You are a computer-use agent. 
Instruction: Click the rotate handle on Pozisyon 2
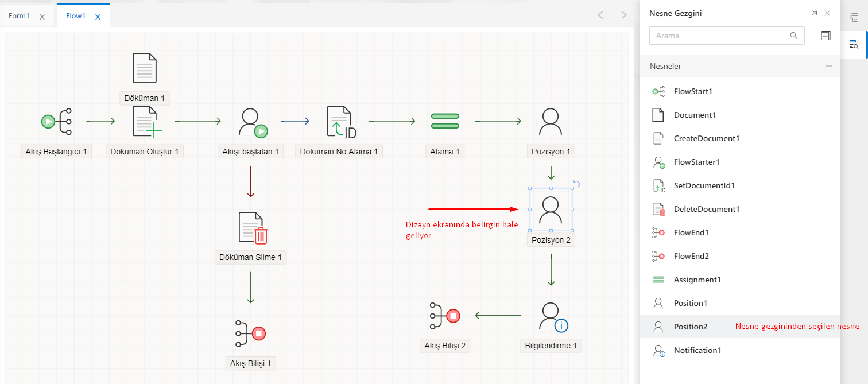(x=577, y=184)
